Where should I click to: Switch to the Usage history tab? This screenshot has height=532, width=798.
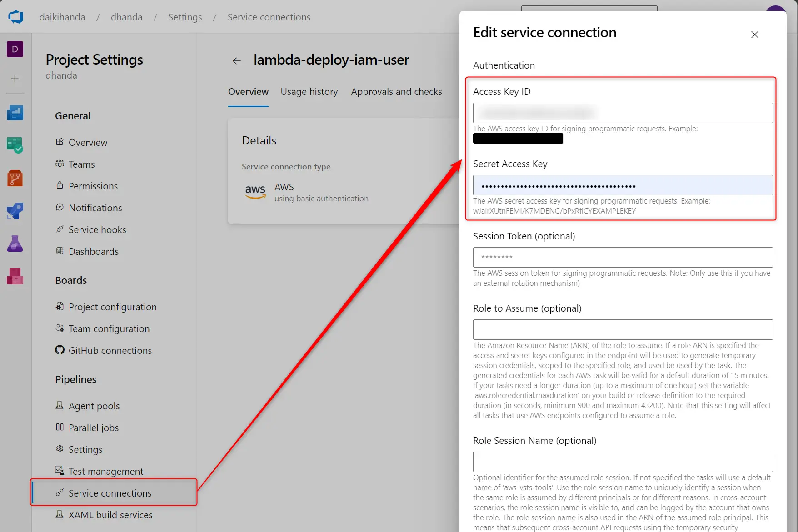tap(309, 92)
